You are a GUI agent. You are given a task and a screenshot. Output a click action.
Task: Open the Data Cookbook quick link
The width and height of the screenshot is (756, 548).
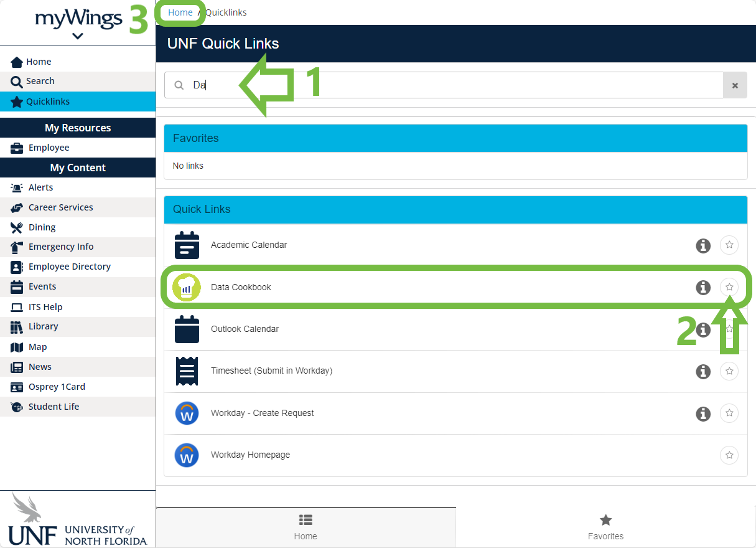click(x=241, y=287)
